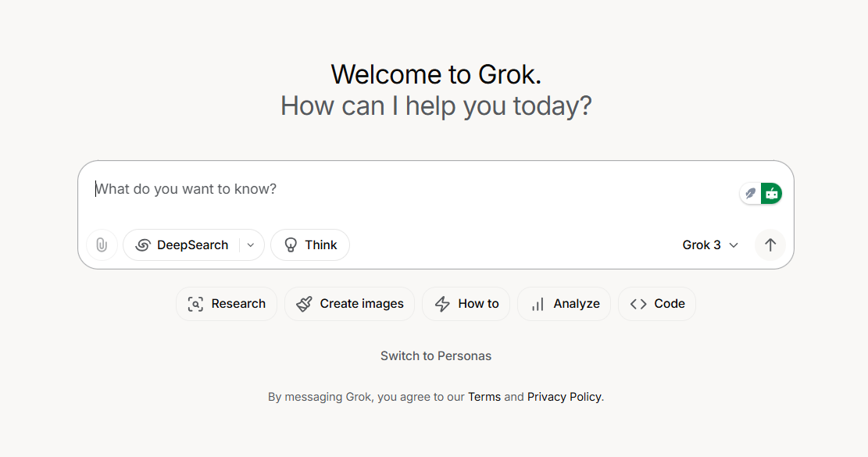Click the attachment paperclip icon
Viewport: 868px width, 457px height.
click(x=102, y=245)
